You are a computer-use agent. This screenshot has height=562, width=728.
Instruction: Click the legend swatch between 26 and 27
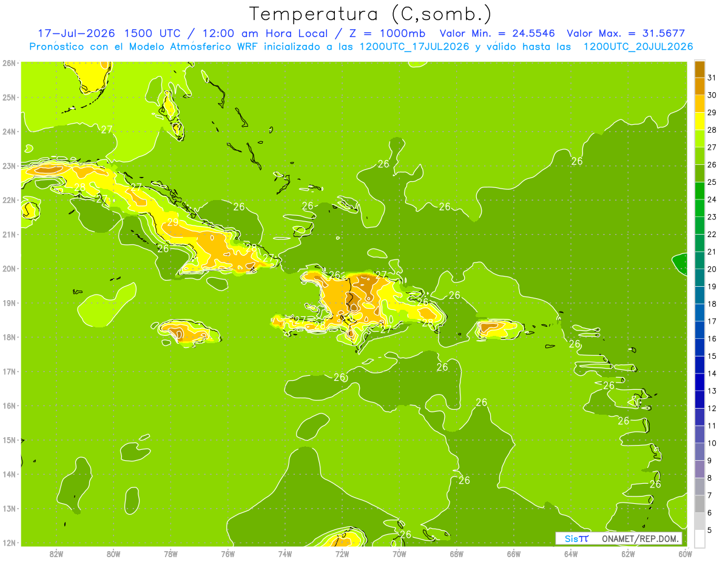(699, 155)
